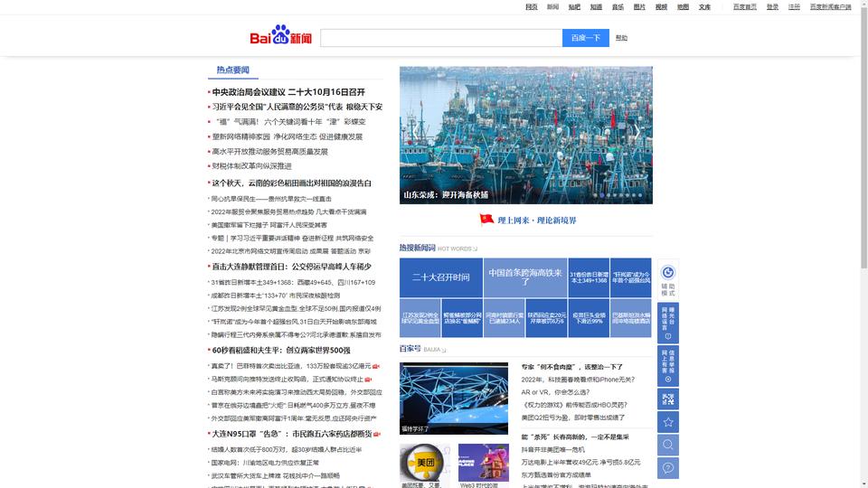
Task: Click the 百度一下 search button
Action: coord(586,38)
